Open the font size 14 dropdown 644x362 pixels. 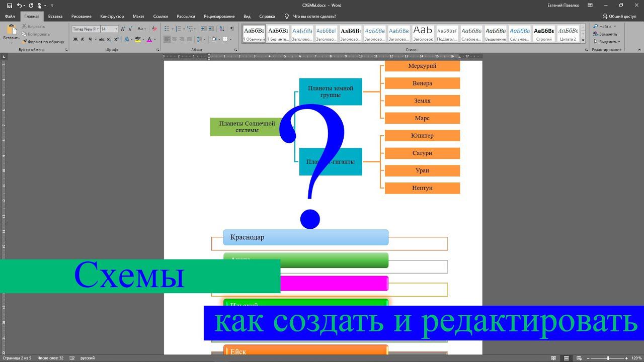tap(116, 29)
